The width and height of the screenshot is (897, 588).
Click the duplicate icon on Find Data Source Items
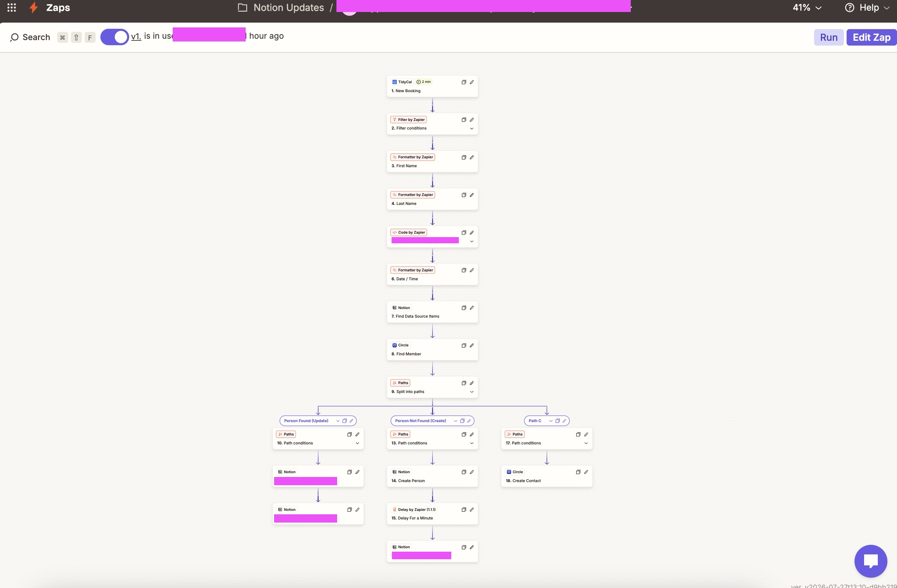pos(464,308)
